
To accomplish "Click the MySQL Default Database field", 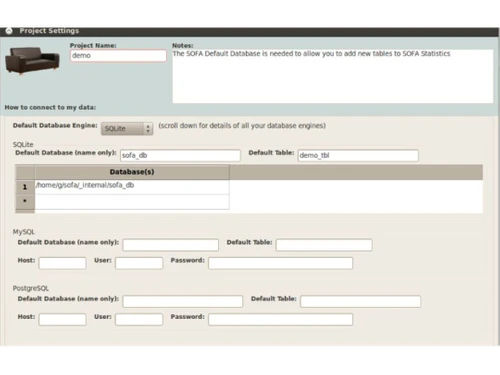I will point(171,245).
